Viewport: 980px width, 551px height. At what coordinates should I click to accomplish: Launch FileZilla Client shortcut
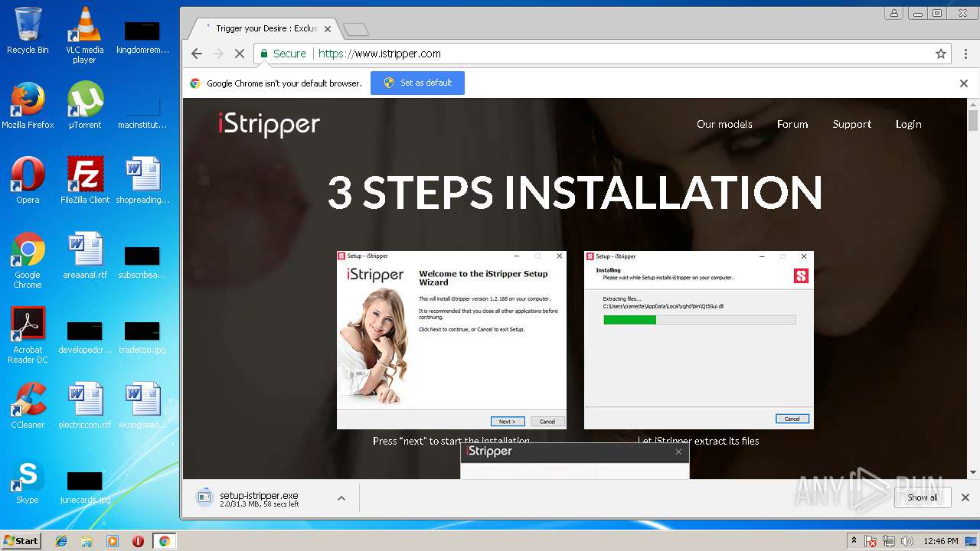pos(85,181)
